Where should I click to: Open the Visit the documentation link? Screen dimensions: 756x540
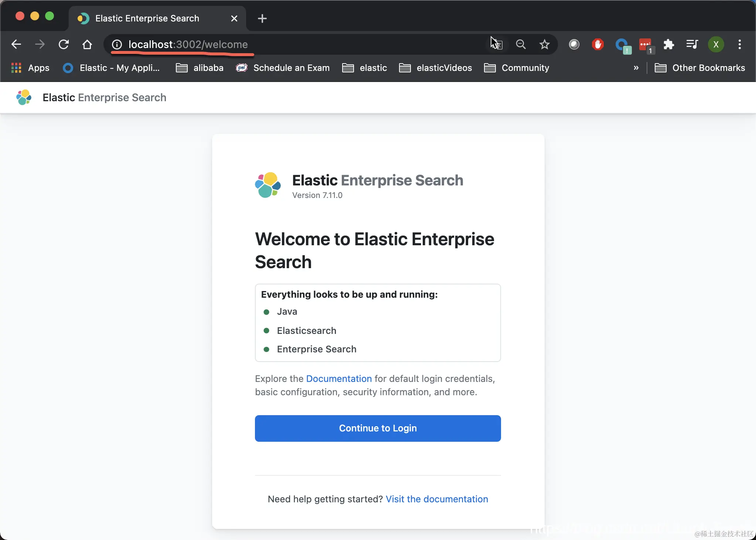tap(437, 499)
